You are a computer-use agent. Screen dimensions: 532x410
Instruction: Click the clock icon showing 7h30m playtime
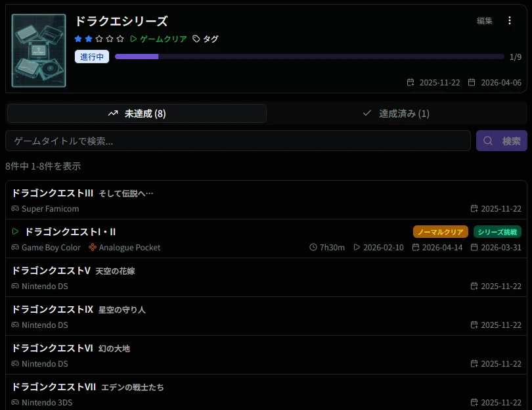click(313, 248)
